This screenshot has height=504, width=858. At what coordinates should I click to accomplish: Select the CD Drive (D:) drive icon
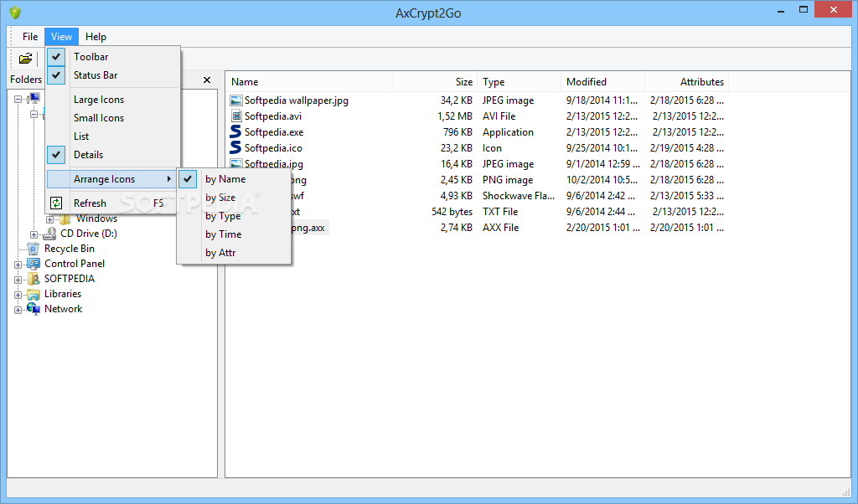(49, 234)
